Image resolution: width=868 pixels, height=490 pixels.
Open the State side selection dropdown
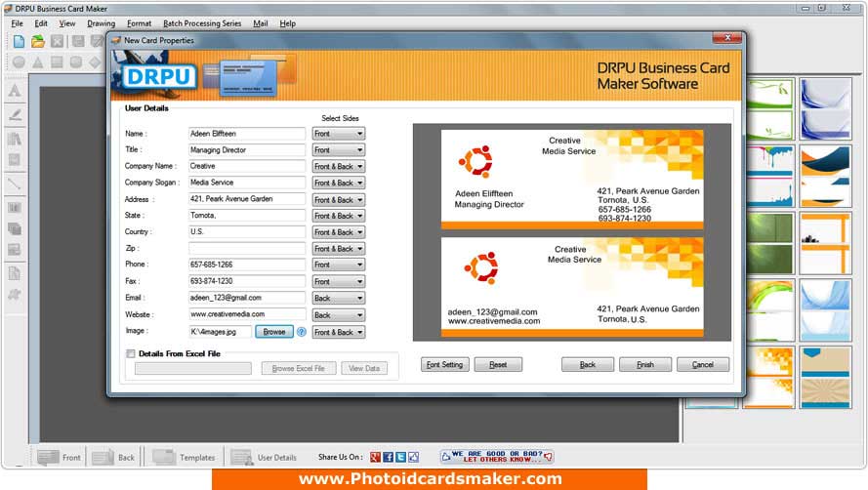[338, 216]
